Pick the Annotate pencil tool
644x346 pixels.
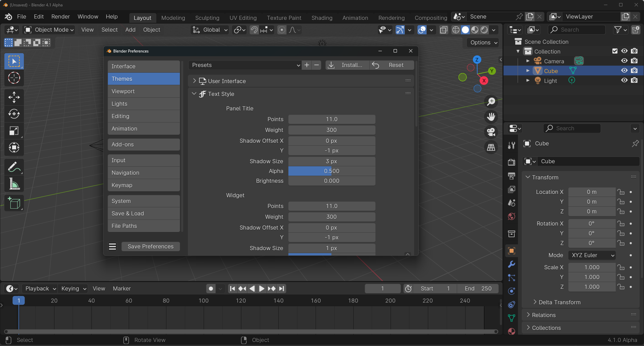[x=14, y=167]
